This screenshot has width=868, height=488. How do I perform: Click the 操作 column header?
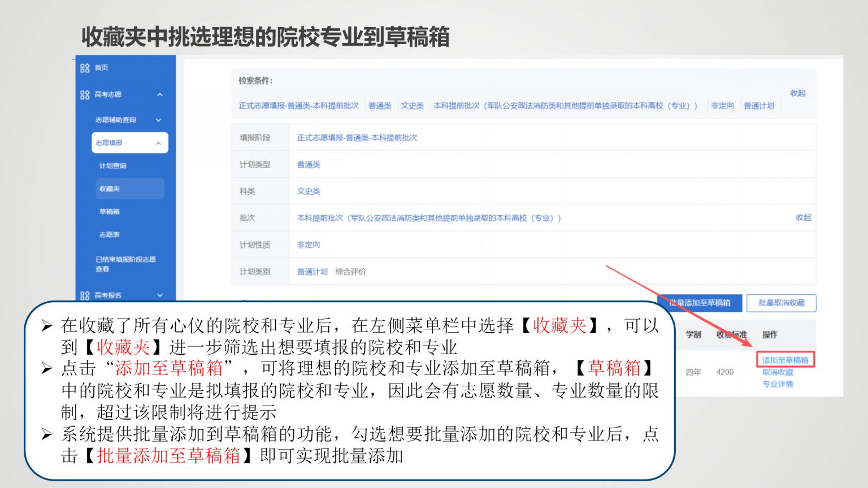(x=770, y=334)
